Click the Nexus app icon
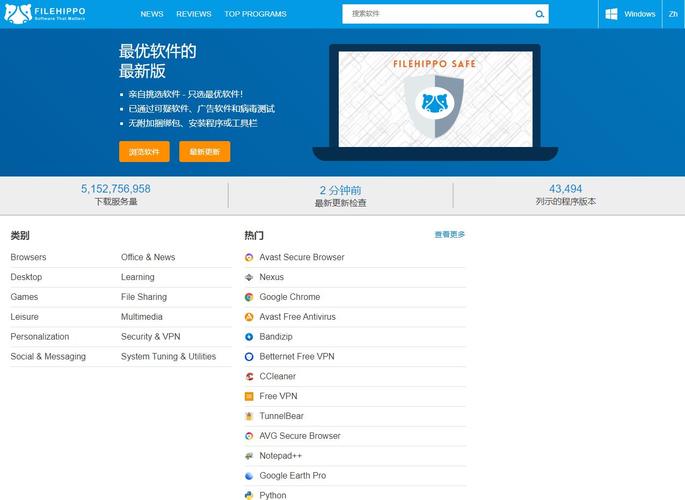This screenshot has height=500, width=685. tap(249, 277)
